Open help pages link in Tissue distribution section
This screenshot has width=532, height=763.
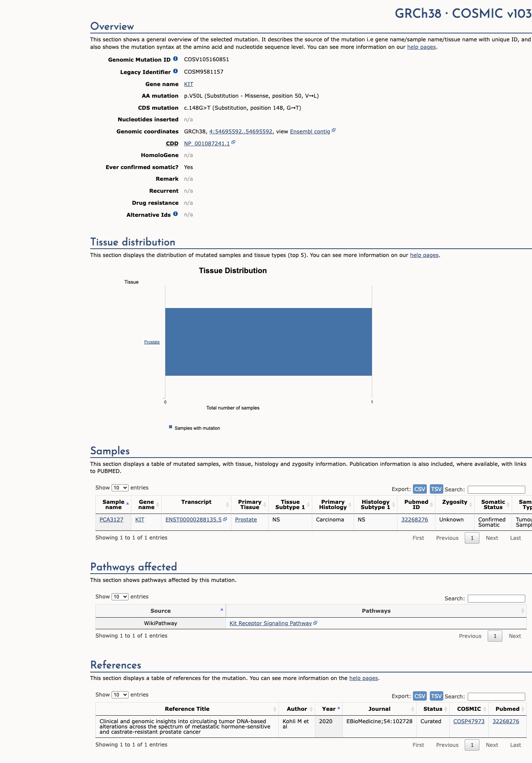tap(424, 255)
